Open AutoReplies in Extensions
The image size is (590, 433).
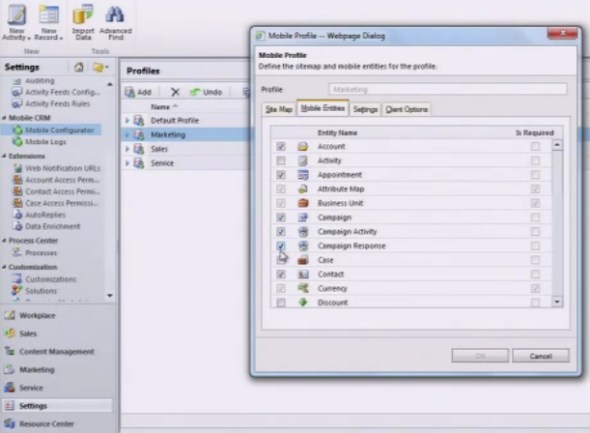coord(40,215)
